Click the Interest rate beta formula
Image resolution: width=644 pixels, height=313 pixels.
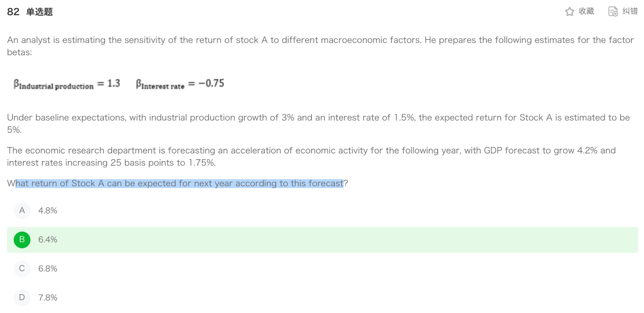point(180,84)
